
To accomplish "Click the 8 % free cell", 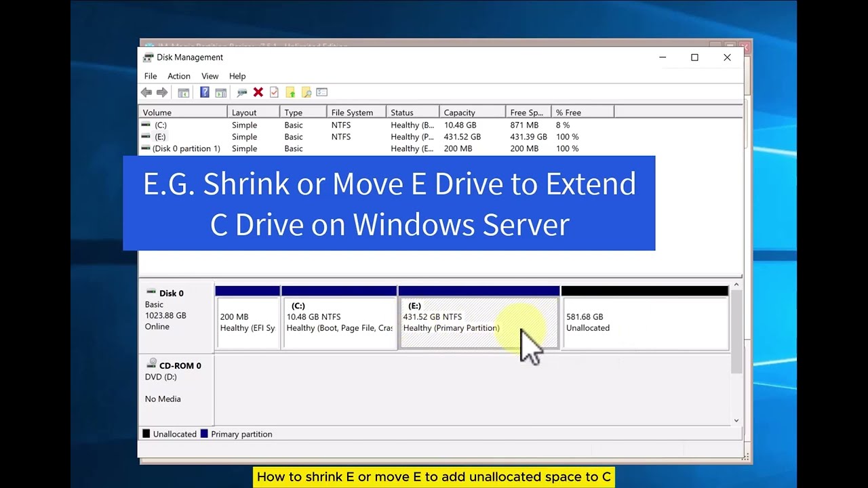I will pos(563,125).
